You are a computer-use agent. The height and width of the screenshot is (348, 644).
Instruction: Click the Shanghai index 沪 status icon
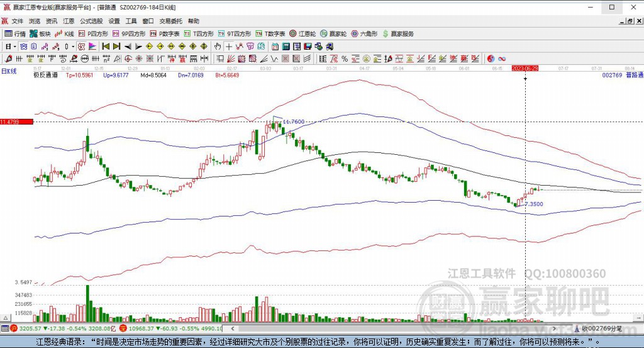click(14, 328)
